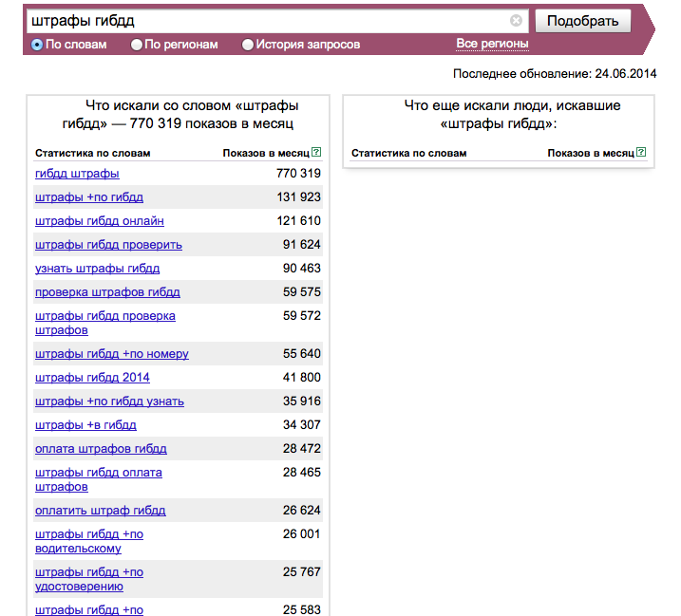Click the 28 465 impressions value
The width and height of the screenshot is (681, 616).
(x=301, y=473)
